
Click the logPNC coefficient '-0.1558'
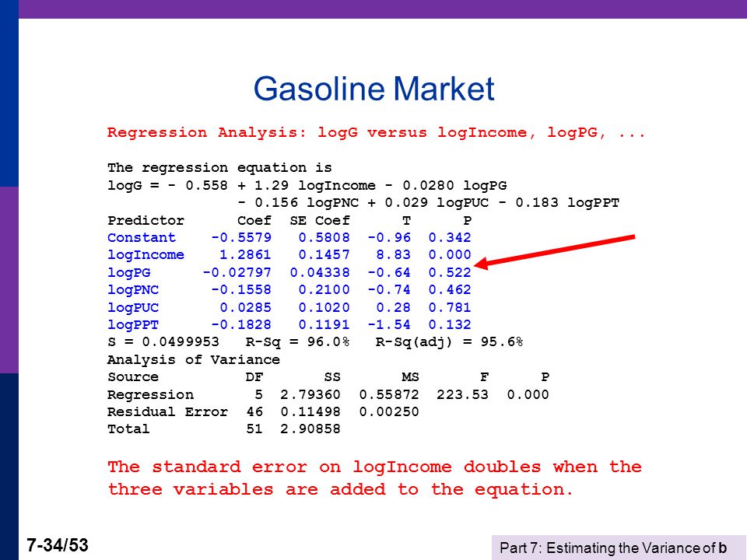click(241, 289)
